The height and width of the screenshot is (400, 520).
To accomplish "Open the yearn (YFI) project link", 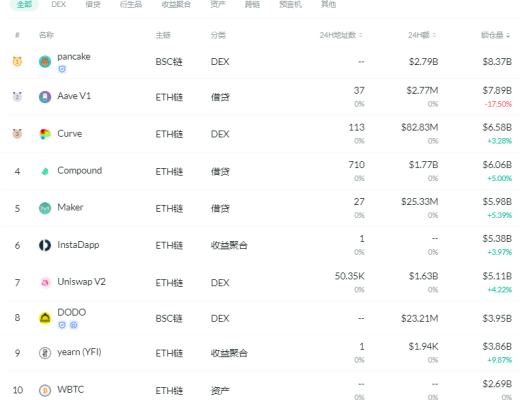I will tap(79, 352).
